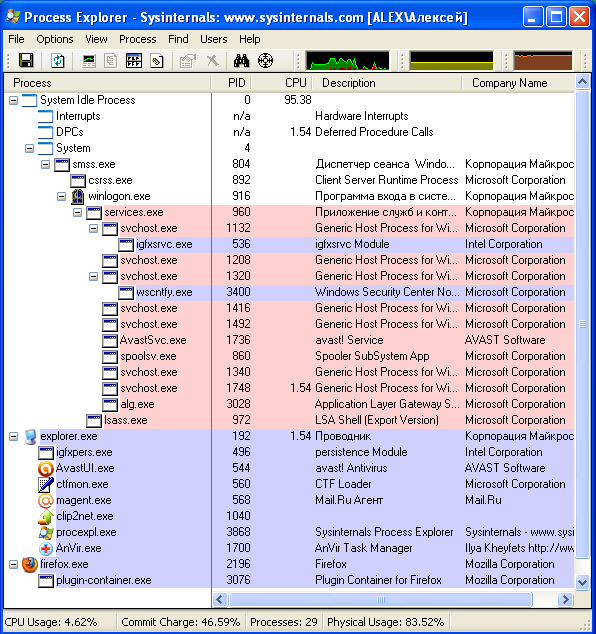596x634 pixels.
Task: Sort by the Company Name column header
Action: coord(518,83)
